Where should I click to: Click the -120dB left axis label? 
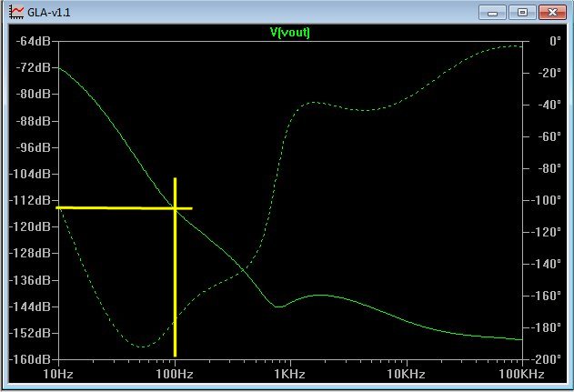(30, 227)
